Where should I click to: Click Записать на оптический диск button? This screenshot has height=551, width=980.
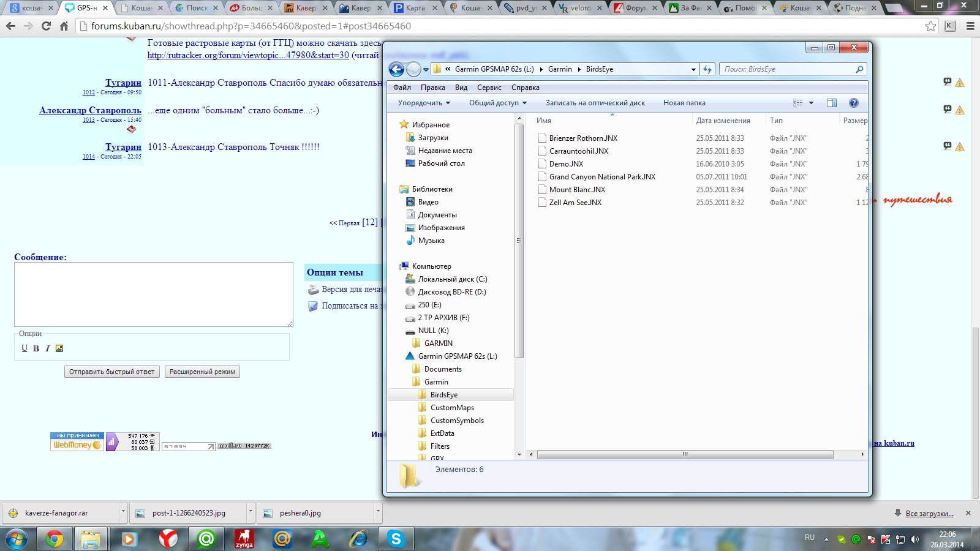[x=595, y=103]
